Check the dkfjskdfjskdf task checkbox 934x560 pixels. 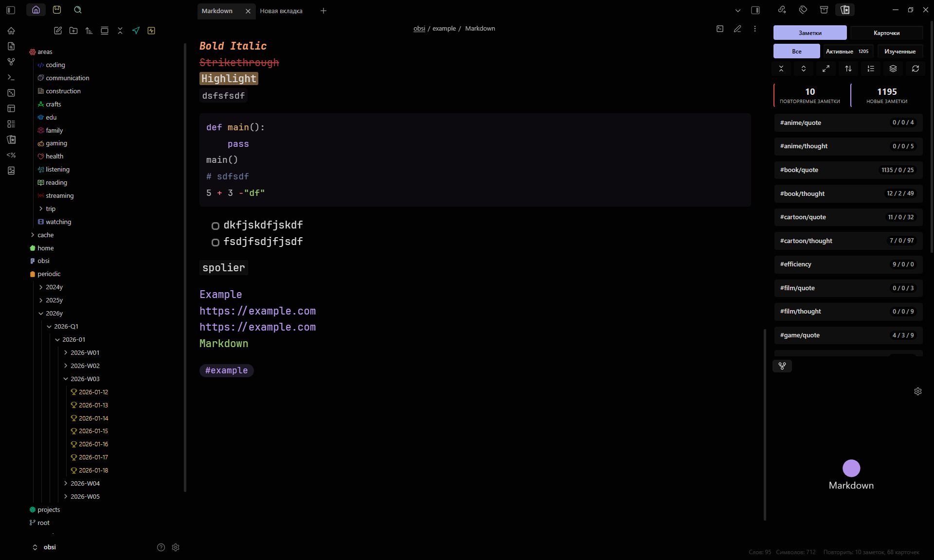215,226
